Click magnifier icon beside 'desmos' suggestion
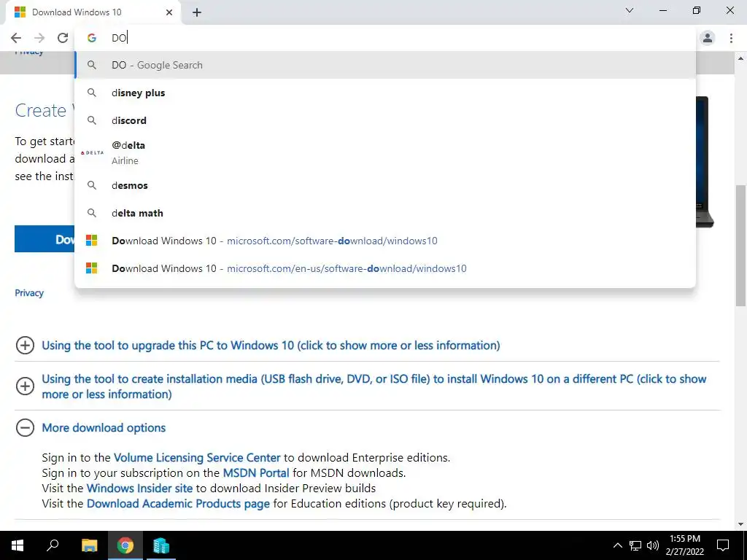Screen dimensions: 747x560 tap(92, 185)
